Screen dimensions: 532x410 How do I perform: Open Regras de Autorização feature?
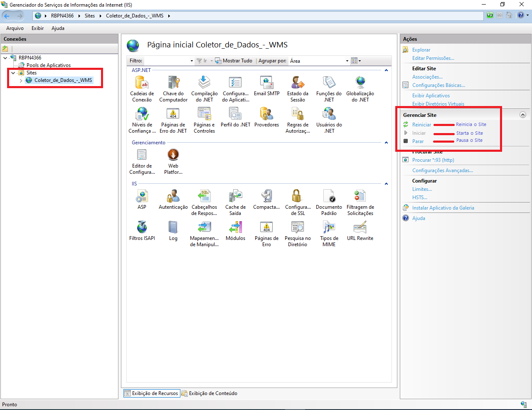point(298,120)
